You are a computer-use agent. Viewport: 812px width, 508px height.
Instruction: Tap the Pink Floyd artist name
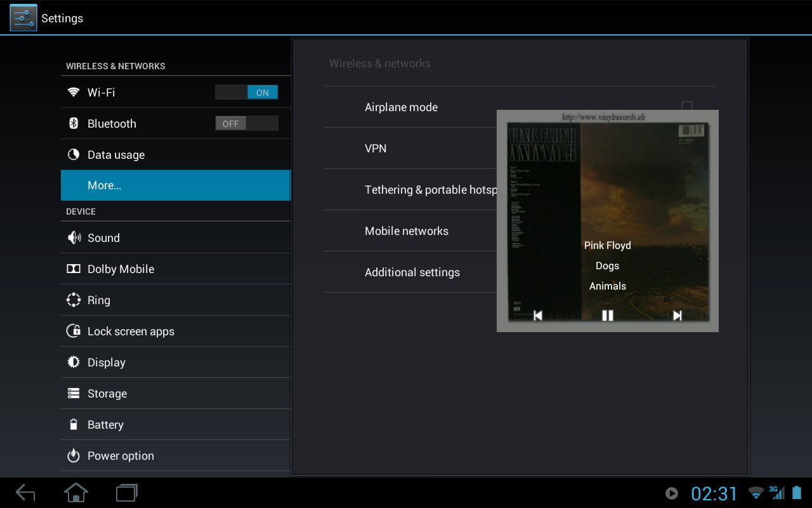(608, 245)
